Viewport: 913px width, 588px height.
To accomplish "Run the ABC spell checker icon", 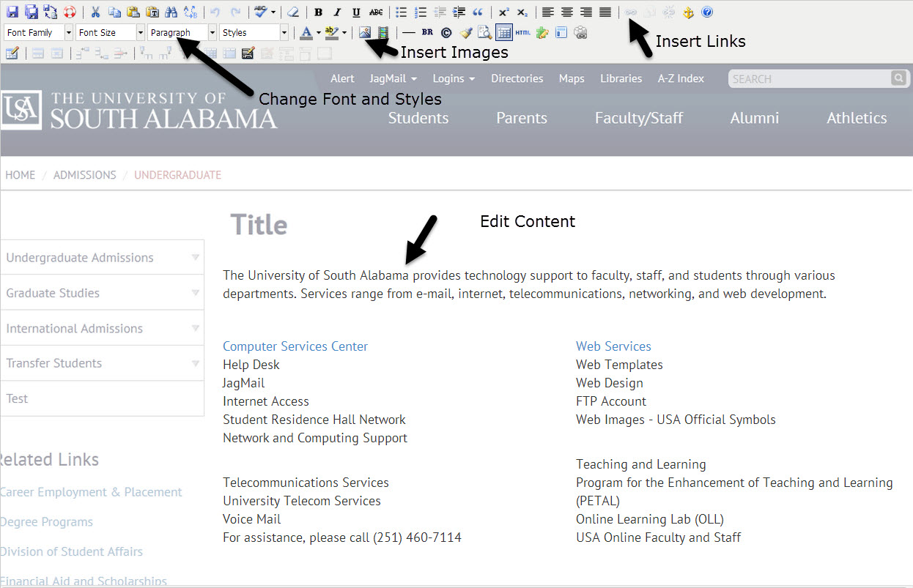I will point(261,12).
